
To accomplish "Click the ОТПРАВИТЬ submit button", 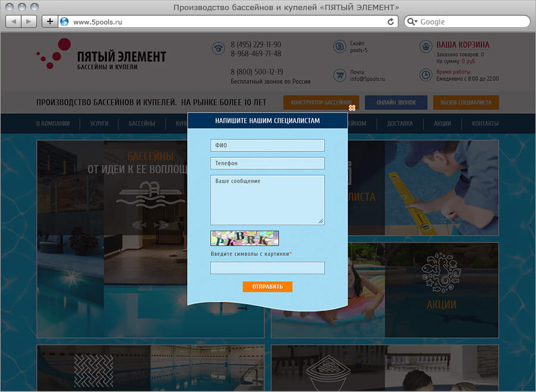I will [267, 287].
